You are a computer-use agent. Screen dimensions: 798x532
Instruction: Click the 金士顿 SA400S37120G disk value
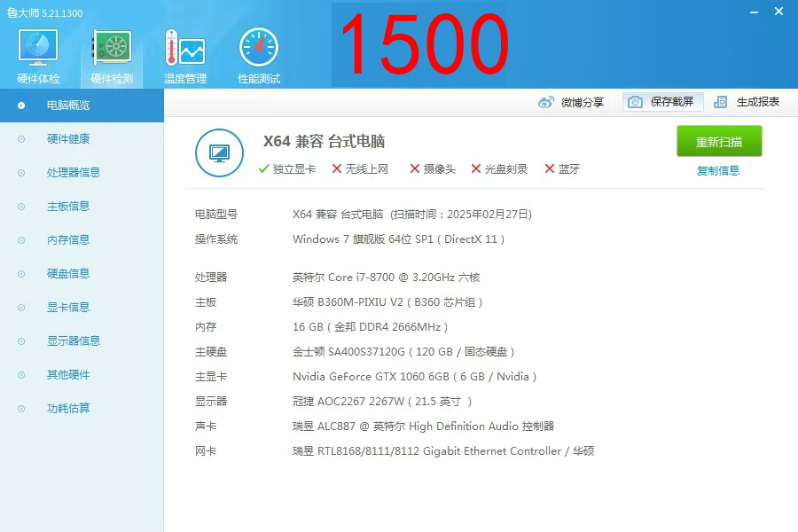[403, 352]
